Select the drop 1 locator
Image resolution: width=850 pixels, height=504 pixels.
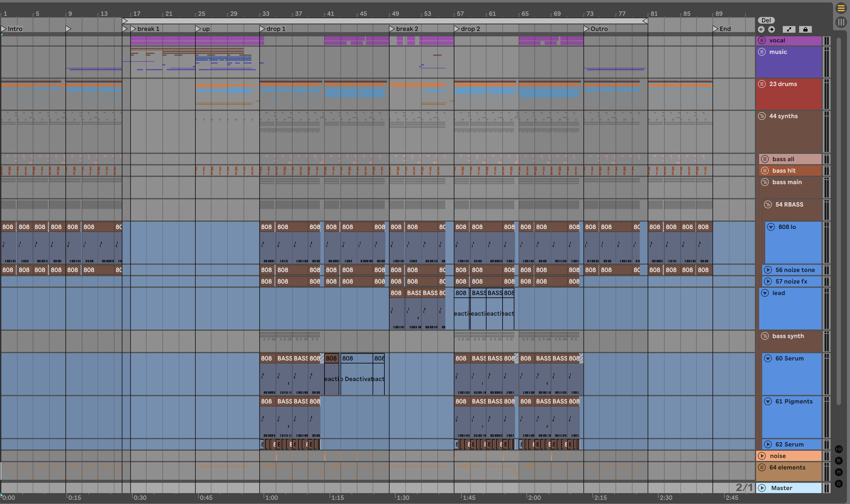tap(262, 29)
